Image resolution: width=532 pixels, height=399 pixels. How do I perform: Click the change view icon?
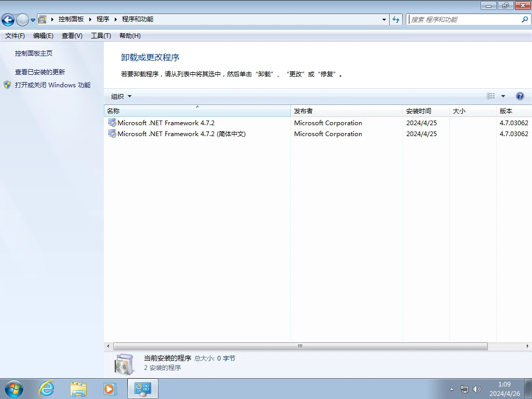point(490,96)
